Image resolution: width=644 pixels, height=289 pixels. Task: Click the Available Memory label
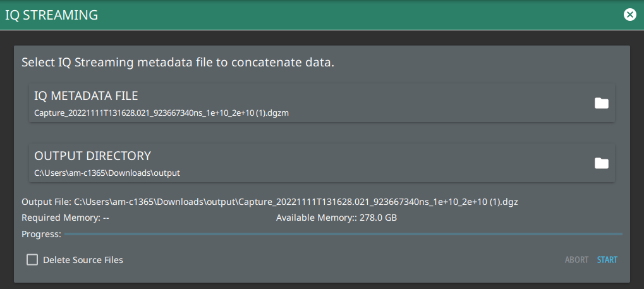point(316,218)
